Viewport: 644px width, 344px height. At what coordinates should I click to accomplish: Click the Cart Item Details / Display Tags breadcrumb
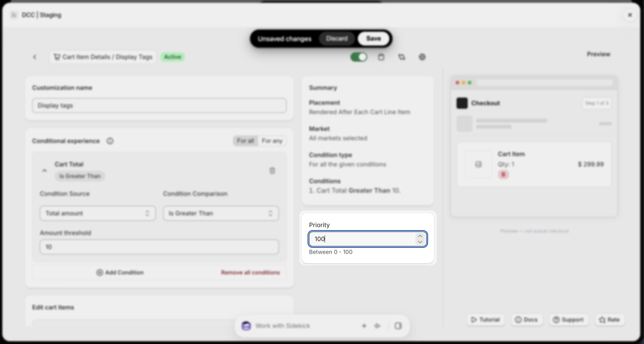coord(103,57)
